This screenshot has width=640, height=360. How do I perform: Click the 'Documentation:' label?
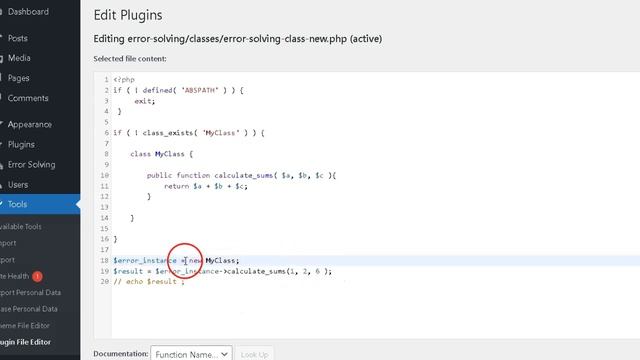point(121,354)
